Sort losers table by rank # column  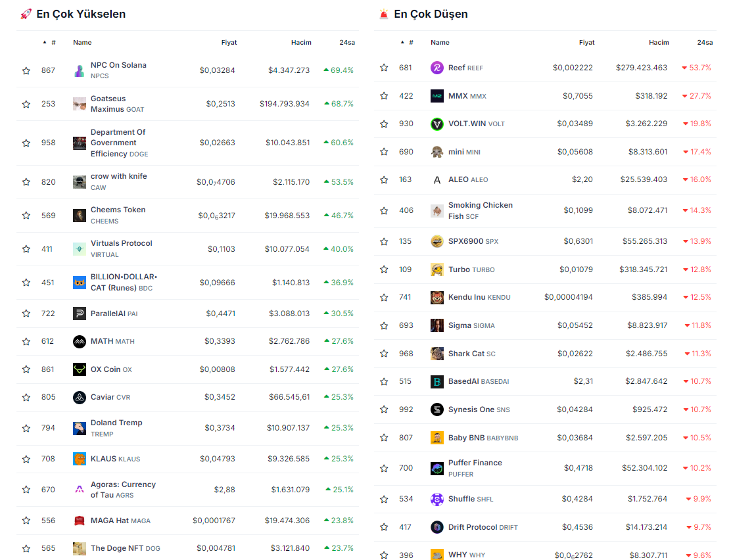pyautogui.click(x=410, y=43)
